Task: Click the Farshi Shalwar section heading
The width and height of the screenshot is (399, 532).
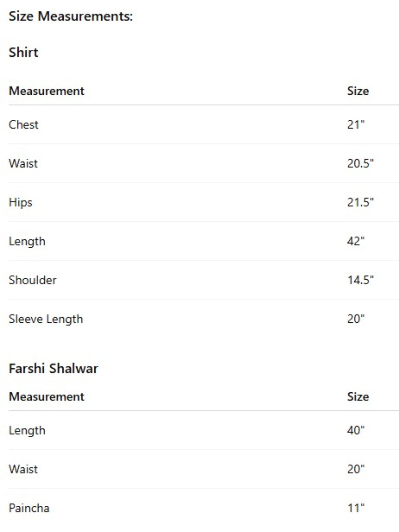Action: coord(53,369)
